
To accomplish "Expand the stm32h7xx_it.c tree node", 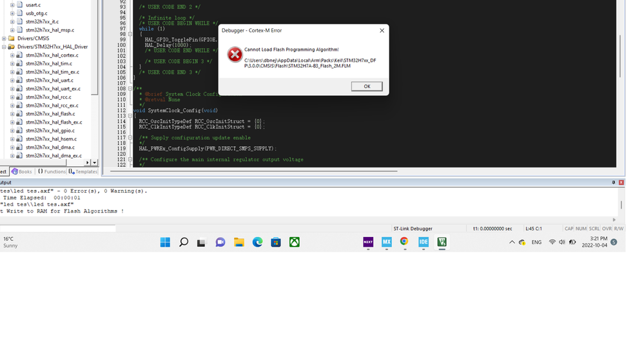I will click(x=12, y=22).
